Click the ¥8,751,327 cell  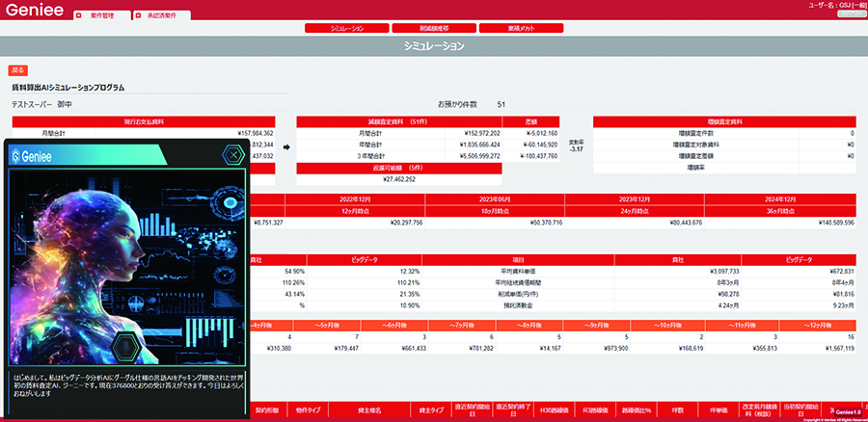click(x=268, y=223)
